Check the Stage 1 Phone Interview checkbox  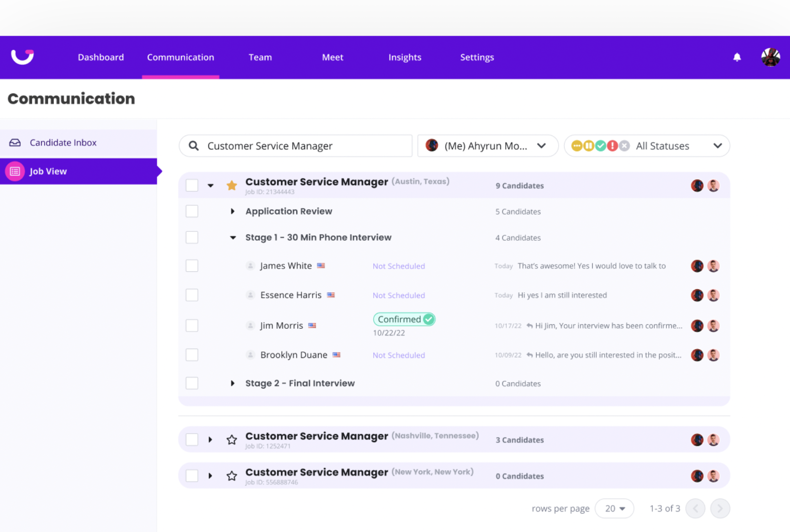click(x=192, y=237)
